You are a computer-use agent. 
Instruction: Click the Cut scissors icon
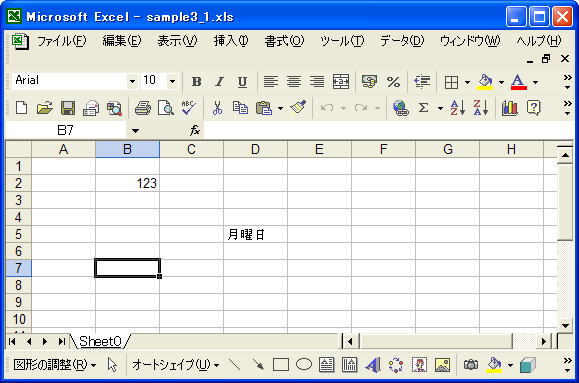(x=217, y=108)
